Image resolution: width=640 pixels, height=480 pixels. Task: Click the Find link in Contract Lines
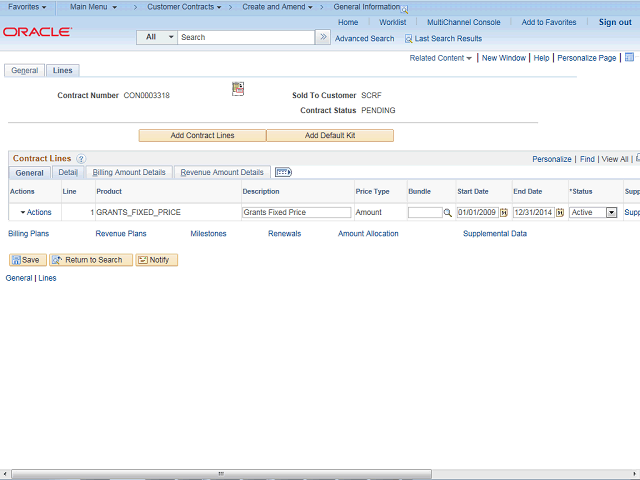click(x=587, y=159)
